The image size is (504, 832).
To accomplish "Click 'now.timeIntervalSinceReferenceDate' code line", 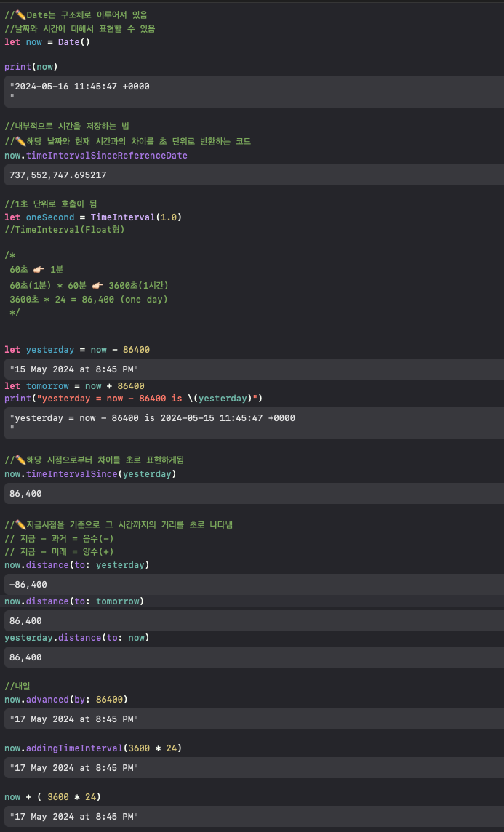I will 96,156.
